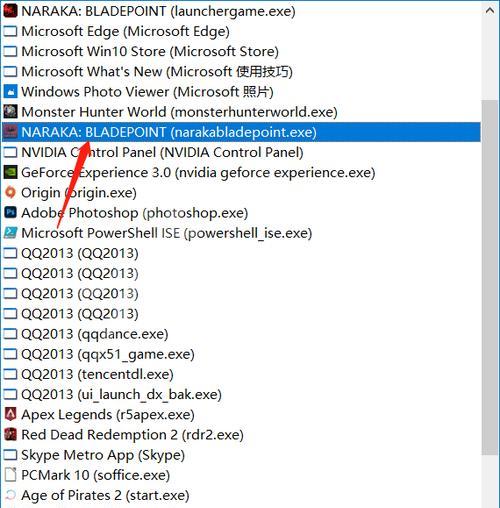Click the Origin orange icon
The width and height of the screenshot is (500, 508).
click(x=10, y=193)
